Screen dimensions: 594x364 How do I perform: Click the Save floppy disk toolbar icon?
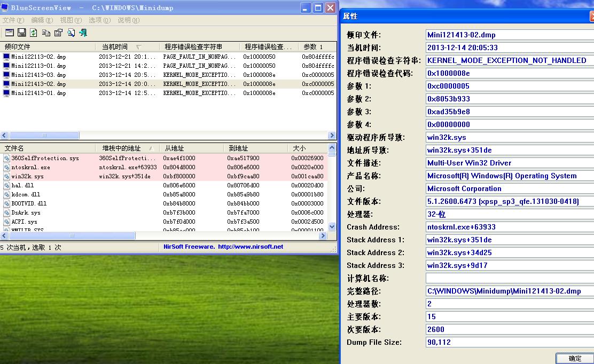[x=21, y=33]
